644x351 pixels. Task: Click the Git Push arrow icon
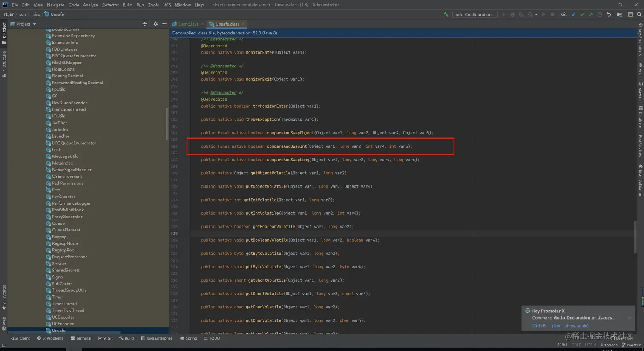tap(591, 14)
